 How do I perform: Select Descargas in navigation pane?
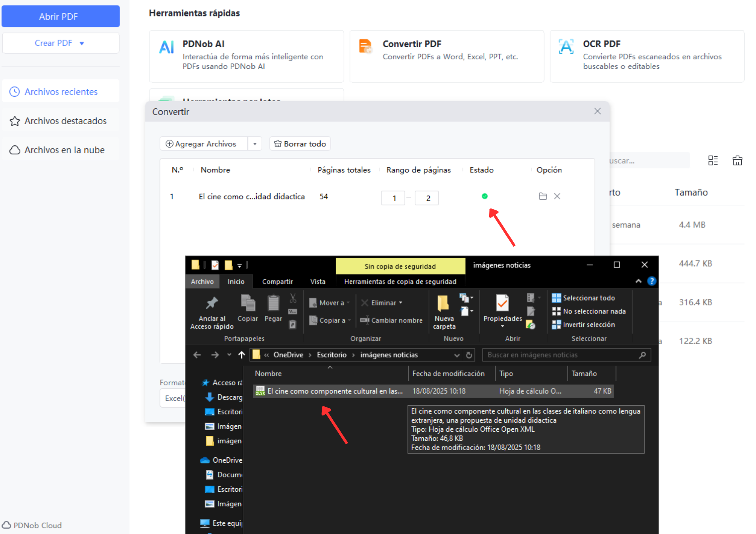coord(223,397)
